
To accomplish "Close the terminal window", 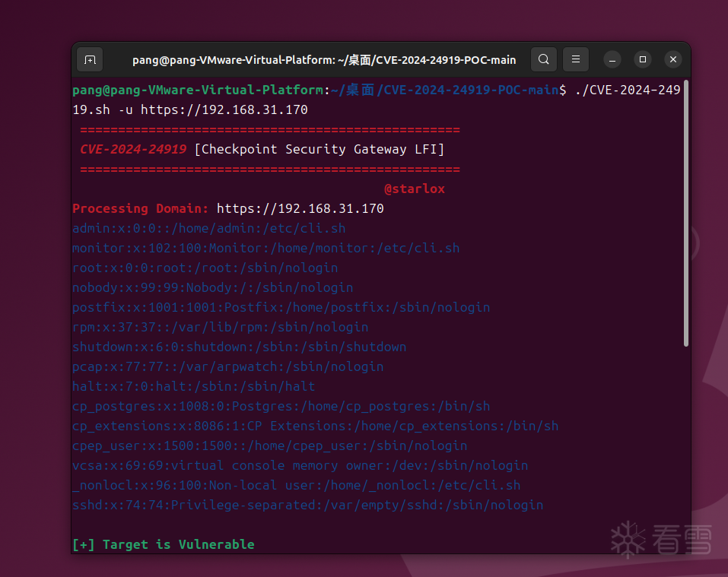I will tap(673, 59).
